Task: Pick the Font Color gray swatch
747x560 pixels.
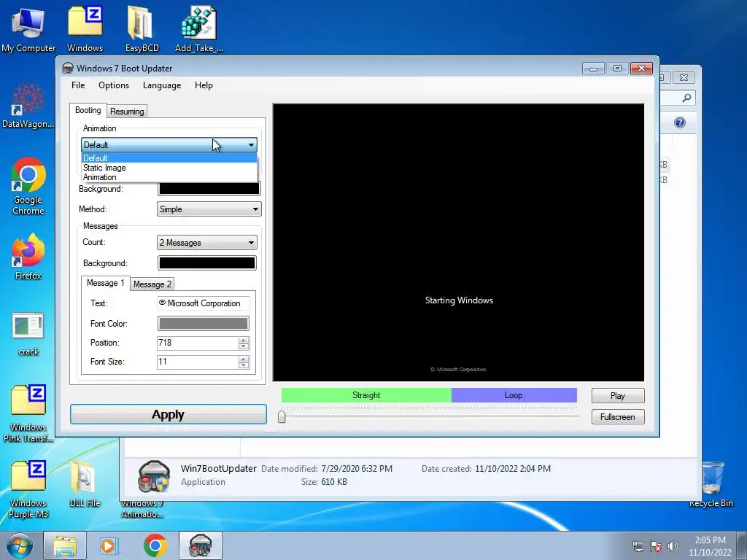Action: coord(204,324)
